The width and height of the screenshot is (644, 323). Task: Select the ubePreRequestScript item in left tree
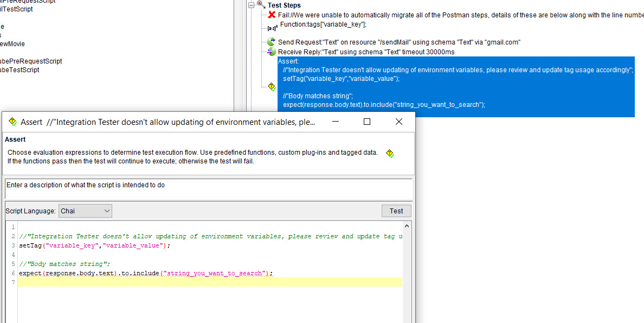click(x=31, y=61)
